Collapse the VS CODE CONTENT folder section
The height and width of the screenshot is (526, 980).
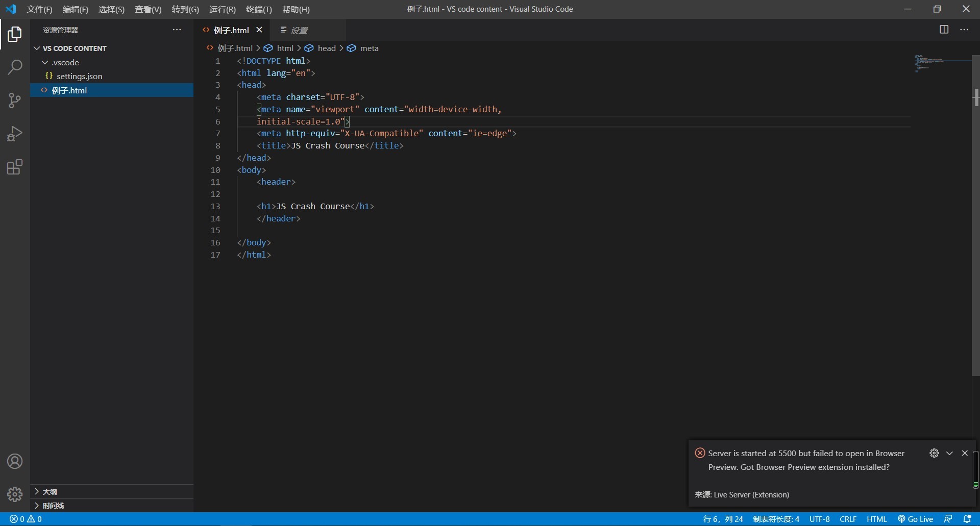37,48
